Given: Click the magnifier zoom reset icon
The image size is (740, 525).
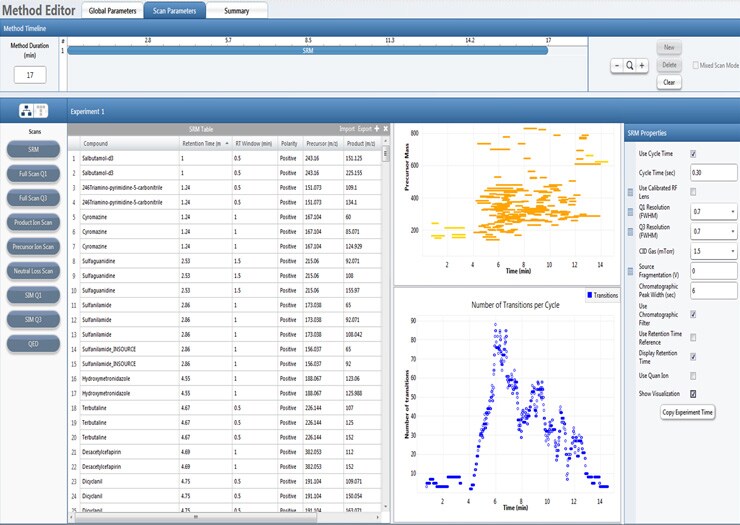Looking at the screenshot, I should 630,66.
